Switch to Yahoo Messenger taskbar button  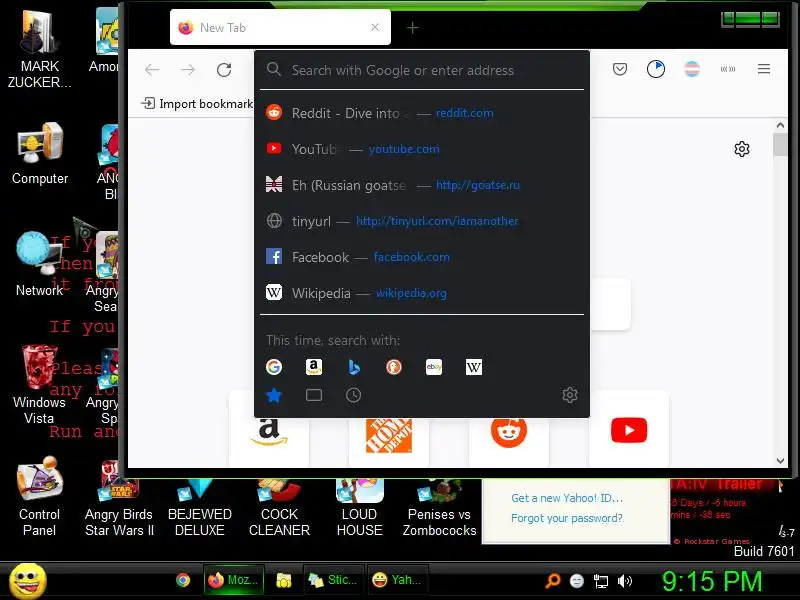pos(397,580)
